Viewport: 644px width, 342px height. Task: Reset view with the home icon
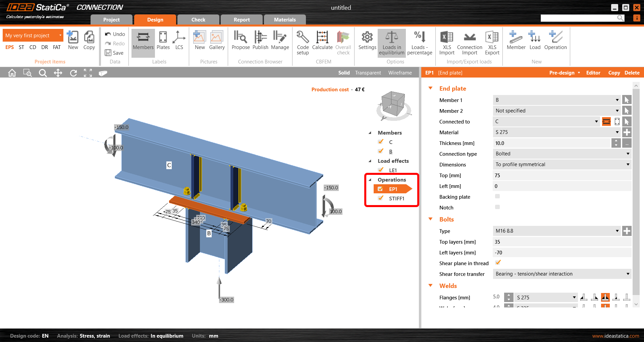(x=12, y=72)
